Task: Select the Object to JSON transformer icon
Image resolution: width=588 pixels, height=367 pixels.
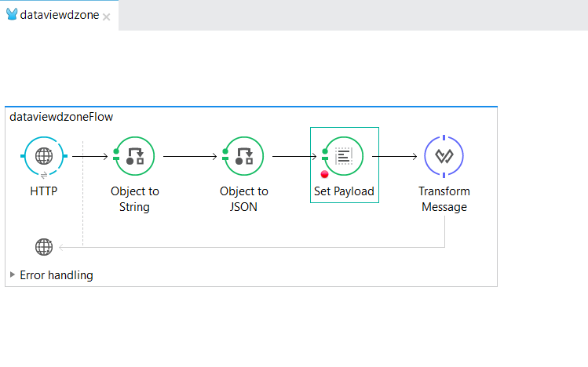Action: (243, 155)
